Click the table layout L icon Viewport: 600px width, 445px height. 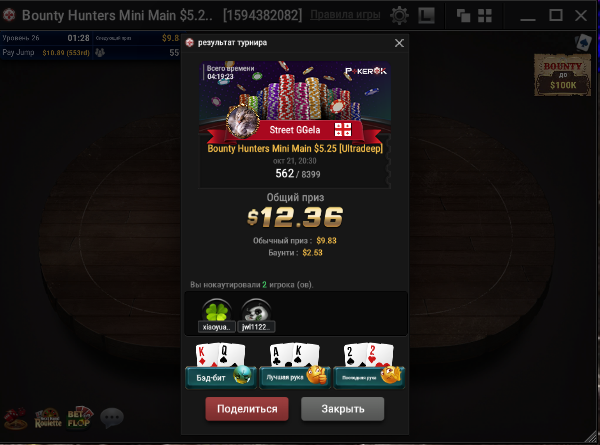(426, 16)
